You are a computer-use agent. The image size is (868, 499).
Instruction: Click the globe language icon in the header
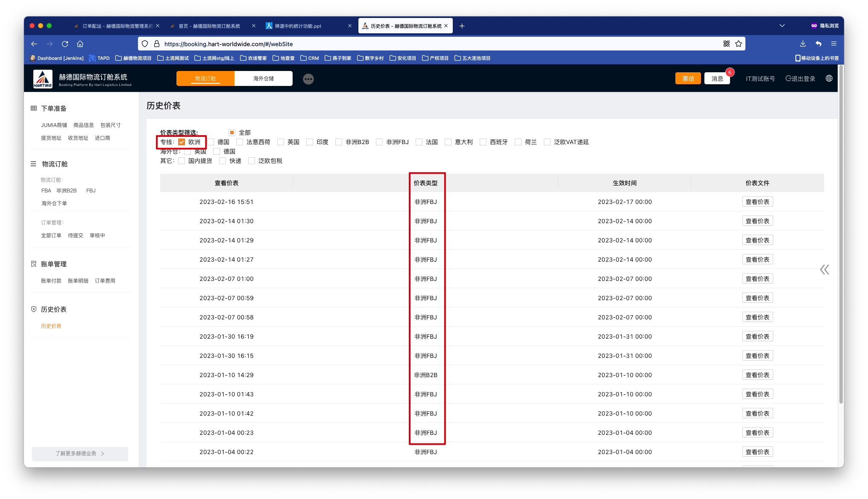pyautogui.click(x=829, y=79)
